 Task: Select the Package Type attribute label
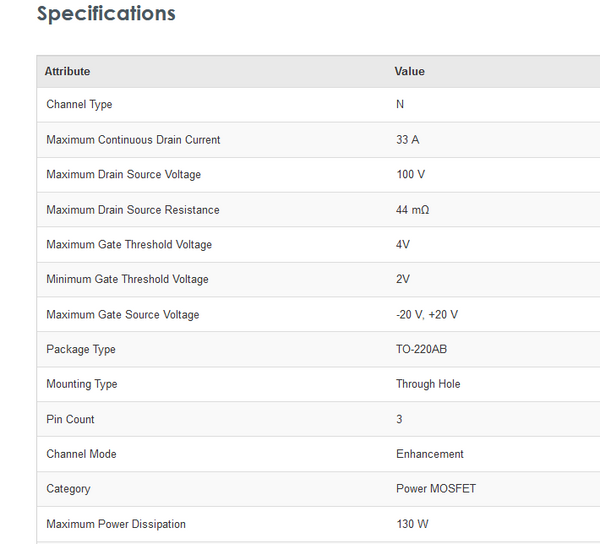click(80, 350)
